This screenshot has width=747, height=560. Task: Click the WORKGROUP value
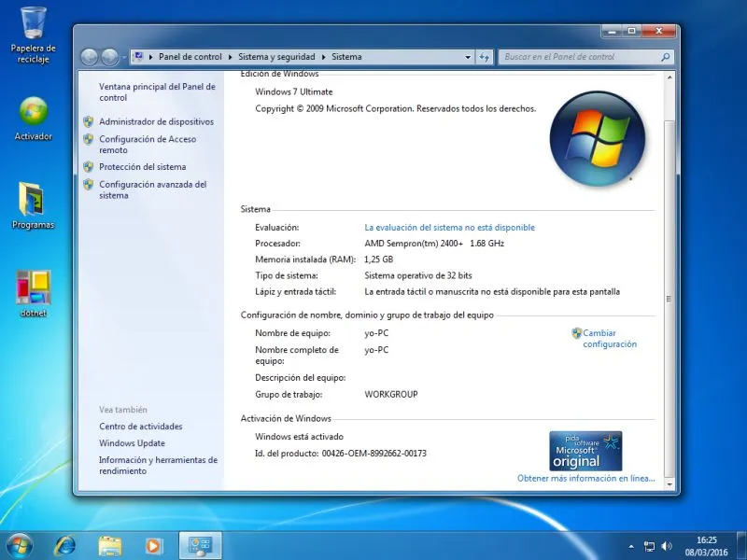pyautogui.click(x=390, y=394)
